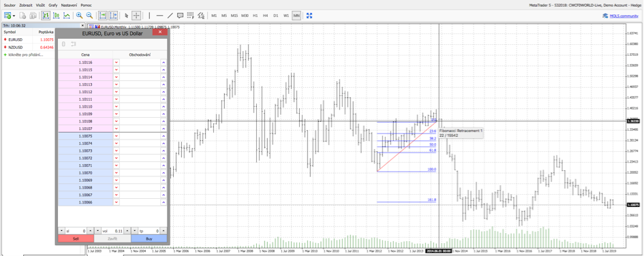644x256 pixels.
Task: Click the blue up arrow beside 1.10110
Action: click(x=164, y=107)
